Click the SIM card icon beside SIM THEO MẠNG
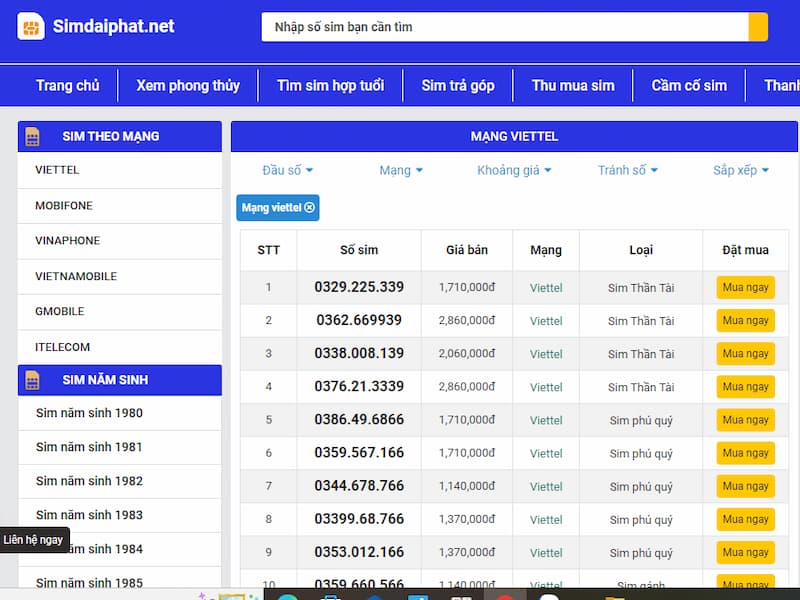The image size is (800, 600). coord(32,136)
